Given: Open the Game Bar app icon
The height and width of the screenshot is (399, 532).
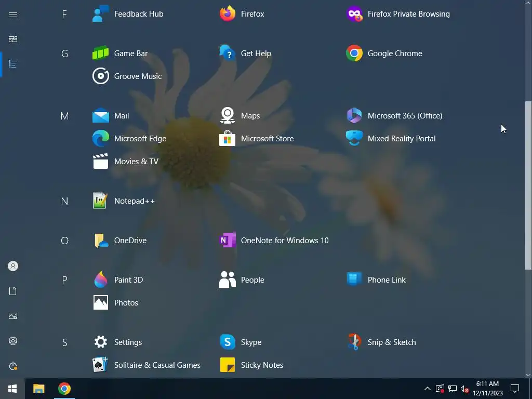Looking at the screenshot, I should [x=100, y=54].
